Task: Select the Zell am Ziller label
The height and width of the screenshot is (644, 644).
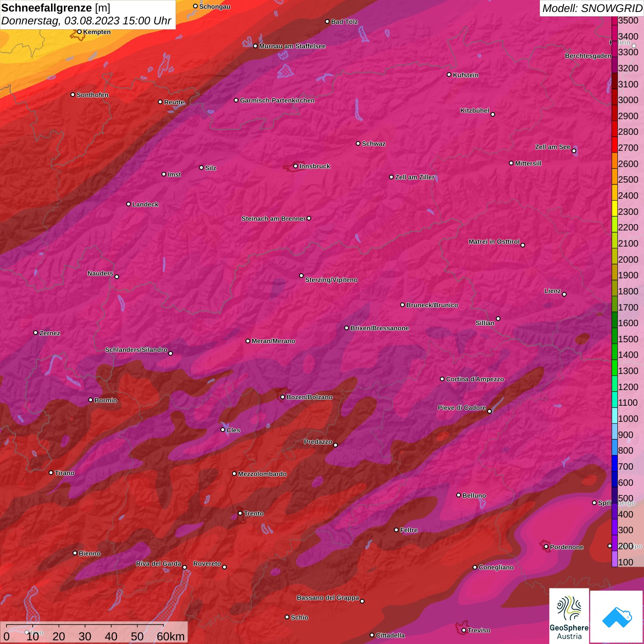Action: pyautogui.click(x=415, y=177)
